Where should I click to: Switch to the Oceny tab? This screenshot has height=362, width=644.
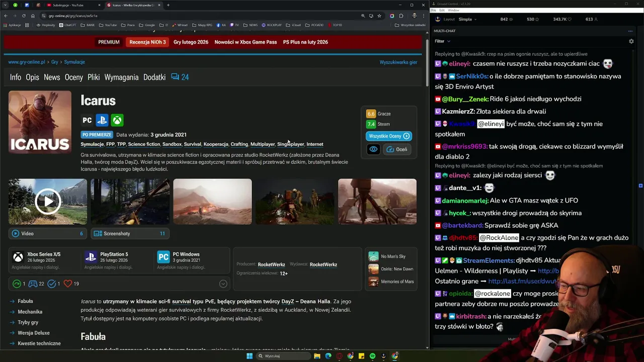pos(74,77)
